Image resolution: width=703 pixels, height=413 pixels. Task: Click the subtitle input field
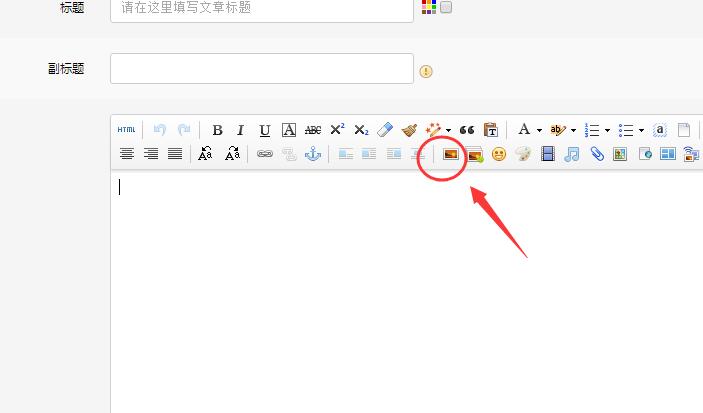pyautogui.click(x=261, y=69)
